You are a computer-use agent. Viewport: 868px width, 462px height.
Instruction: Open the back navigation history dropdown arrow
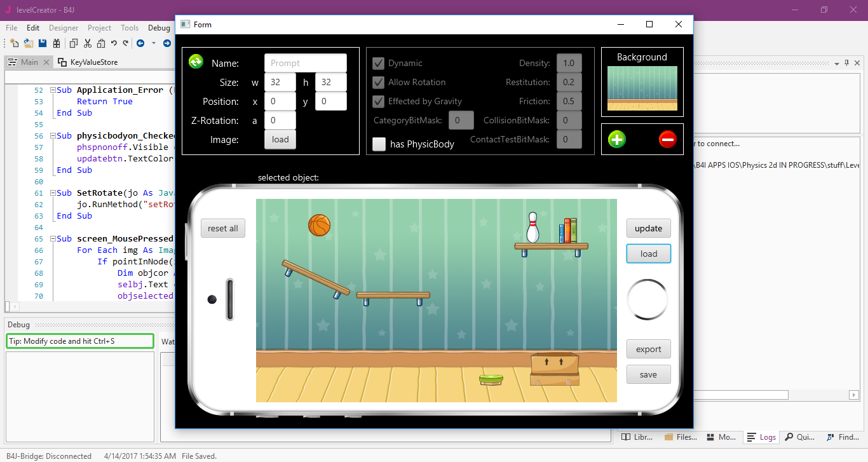point(154,43)
